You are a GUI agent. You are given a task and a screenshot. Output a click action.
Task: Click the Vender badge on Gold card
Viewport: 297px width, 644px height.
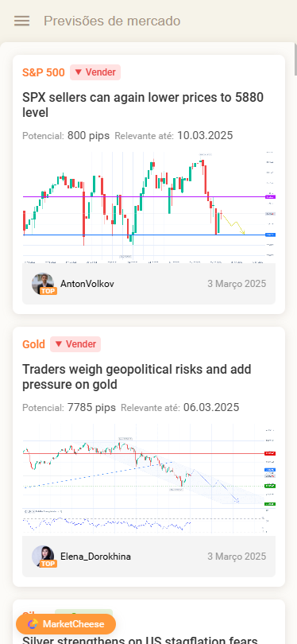[75, 344]
